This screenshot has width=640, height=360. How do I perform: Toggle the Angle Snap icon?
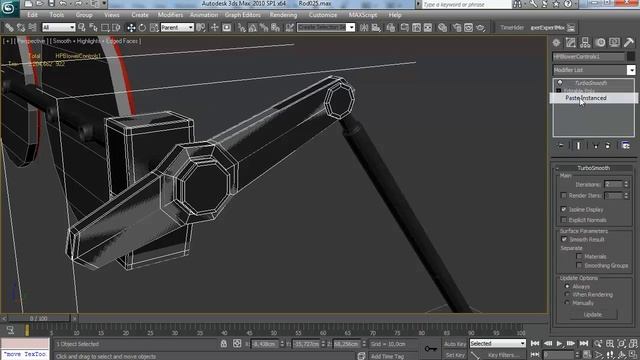pyautogui.click(x=253, y=27)
